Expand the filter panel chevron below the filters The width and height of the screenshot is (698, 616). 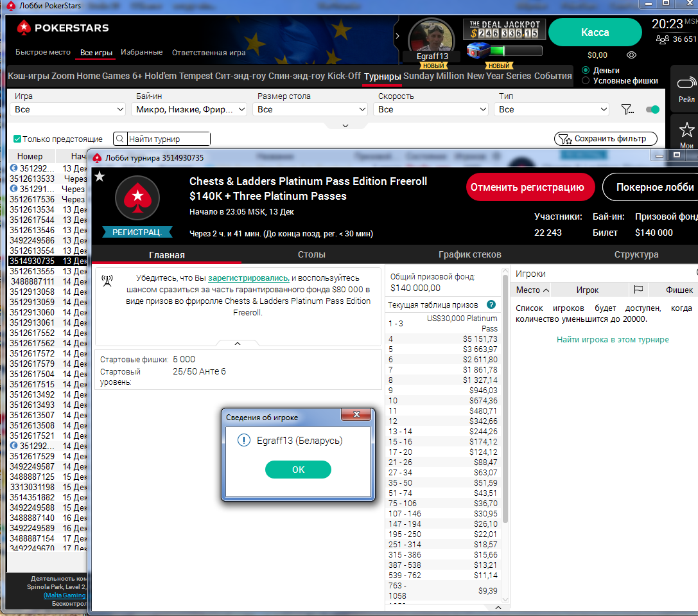pos(345,126)
